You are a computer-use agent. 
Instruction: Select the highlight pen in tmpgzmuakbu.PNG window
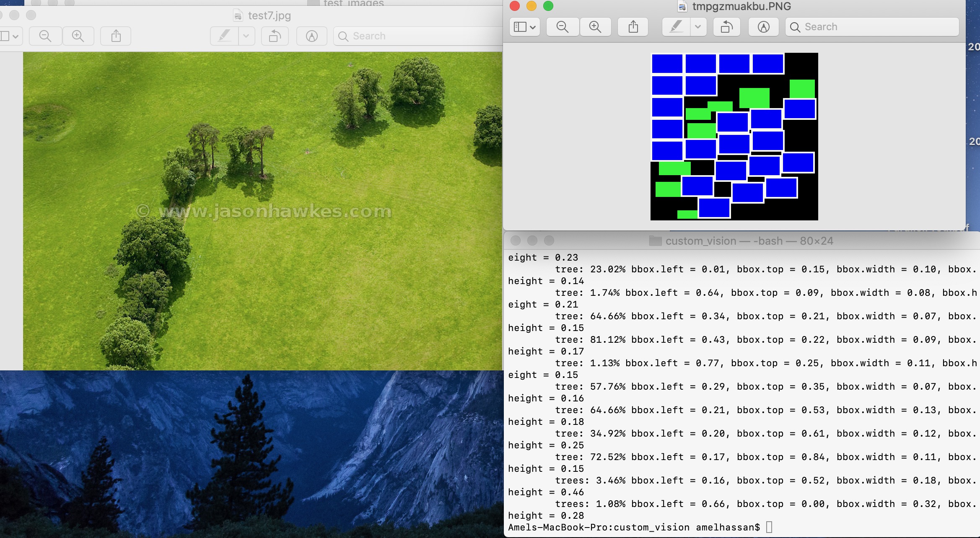click(x=676, y=27)
